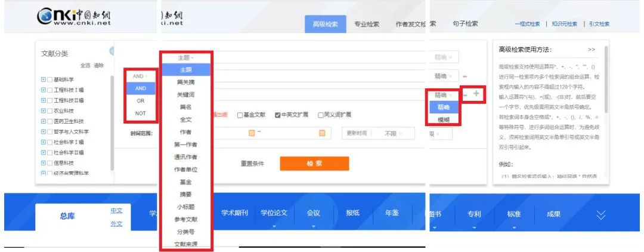This screenshot has width=644, height=252.
Task: Switch to the 高级检索 tab
Action: [x=326, y=24]
